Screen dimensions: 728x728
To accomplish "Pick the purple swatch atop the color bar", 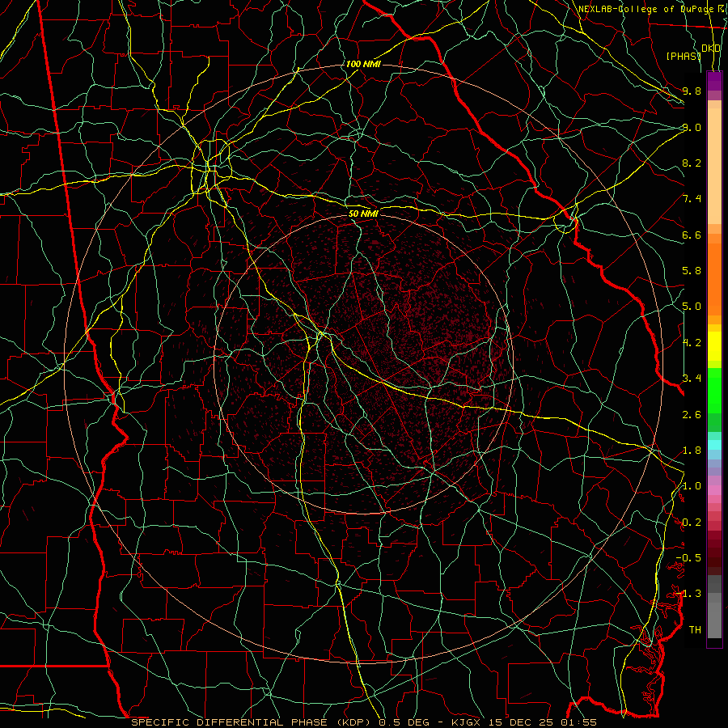I will point(714,81).
